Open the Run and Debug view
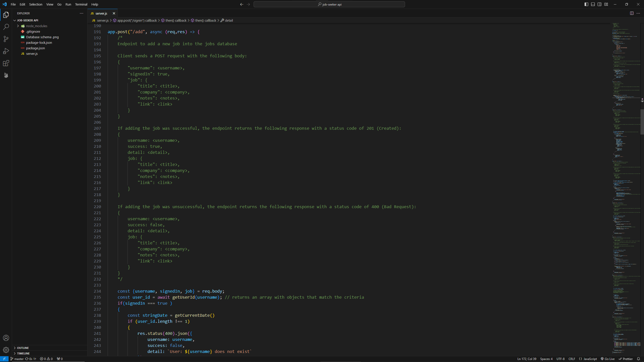The image size is (644, 362). (x=6, y=51)
